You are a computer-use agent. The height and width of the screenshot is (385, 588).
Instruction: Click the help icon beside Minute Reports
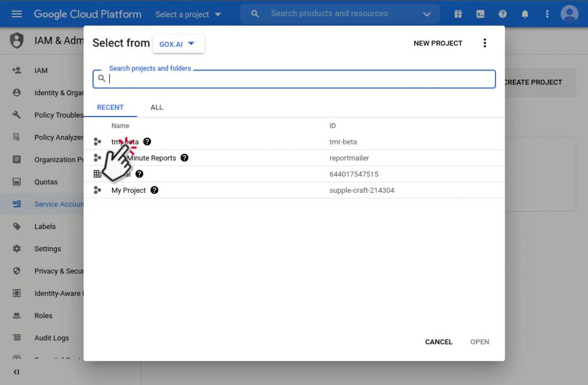184,158
